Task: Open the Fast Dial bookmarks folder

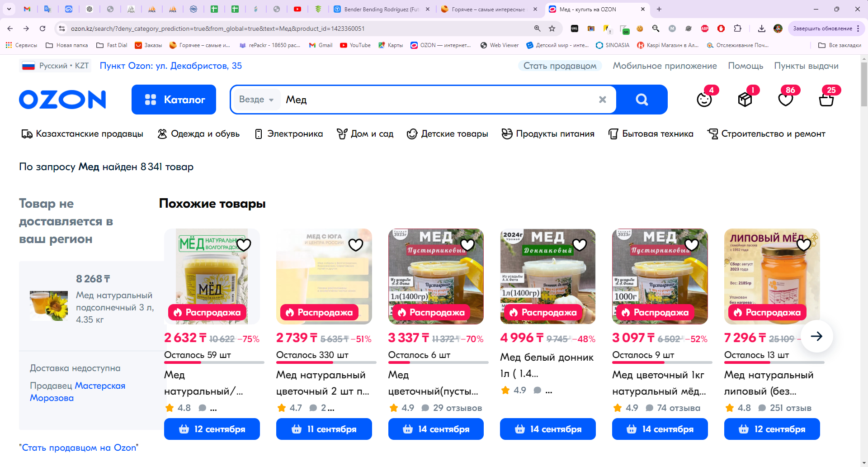Action: click(x=112, y=45)
